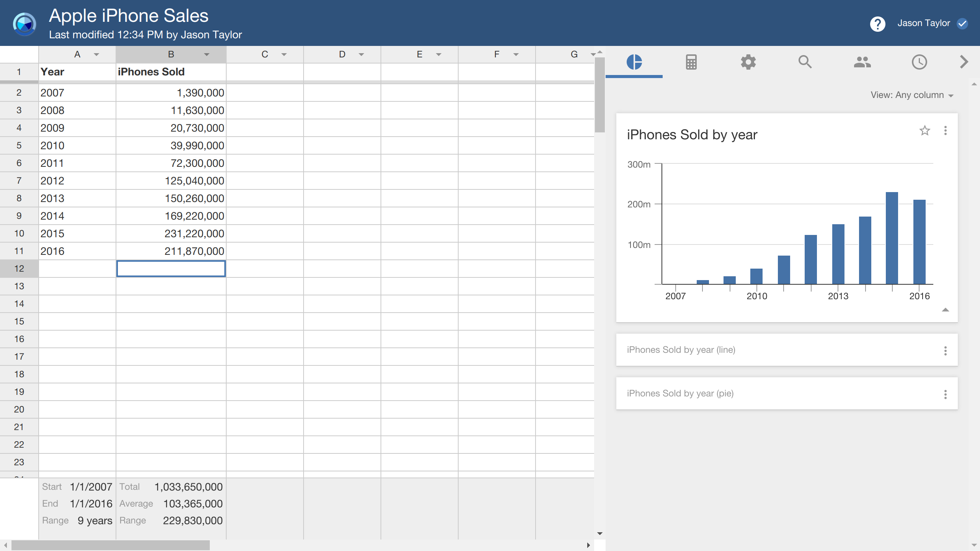Select the year 2007 cell
Screen dimensions: 980x551
(x=77, y=93)
